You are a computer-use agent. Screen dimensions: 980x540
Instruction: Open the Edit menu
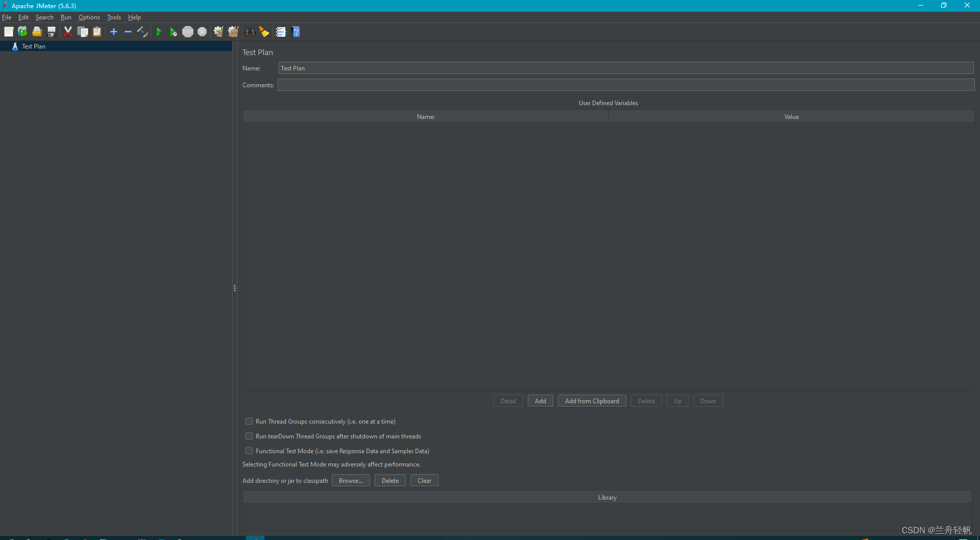pos(23,17)
